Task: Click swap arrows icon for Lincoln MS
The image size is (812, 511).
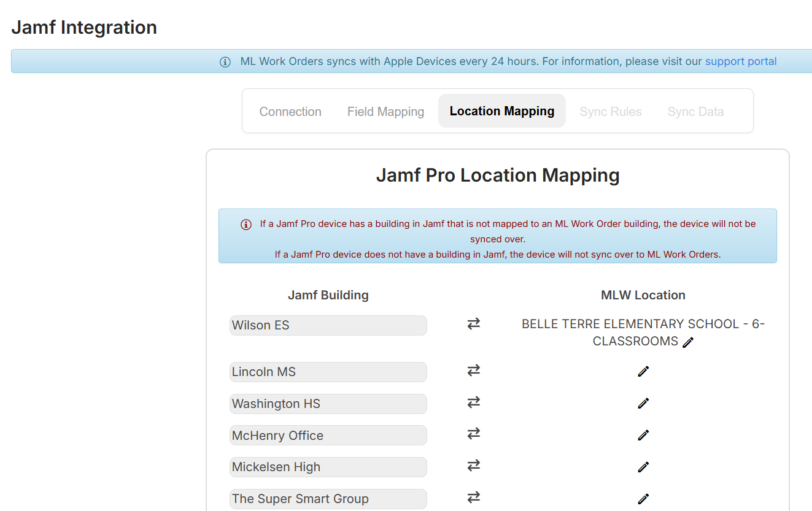Action: (x=473, y=370)
